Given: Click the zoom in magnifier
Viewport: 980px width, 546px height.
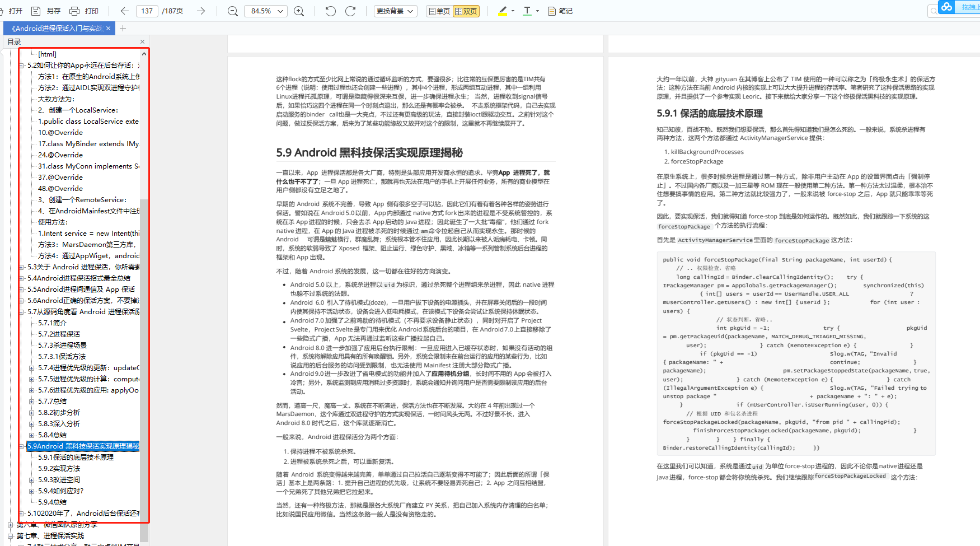Looking at the screenshot, I should pos(299,11).
